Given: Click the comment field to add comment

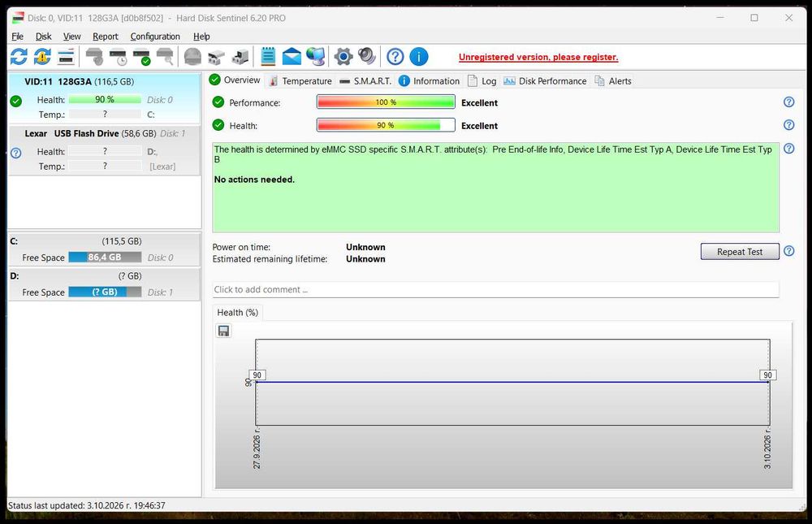Looking at the screenshot, I should 495,290.
